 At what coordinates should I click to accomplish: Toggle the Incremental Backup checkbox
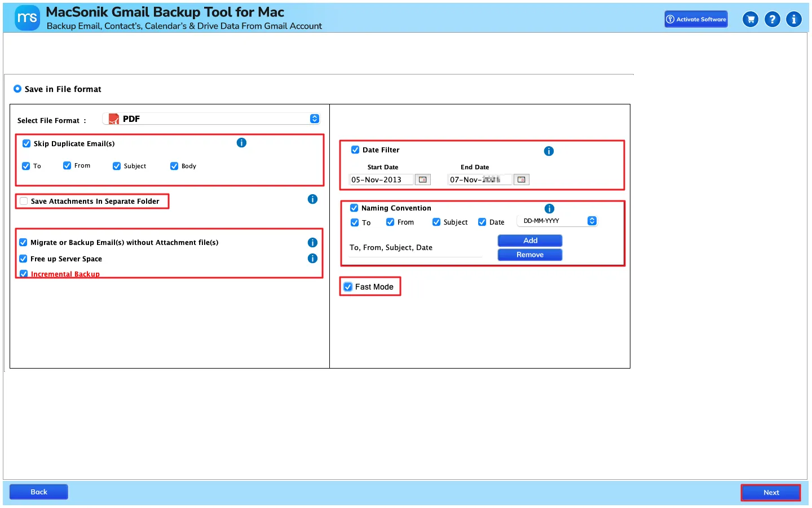[x=24, y=274]
